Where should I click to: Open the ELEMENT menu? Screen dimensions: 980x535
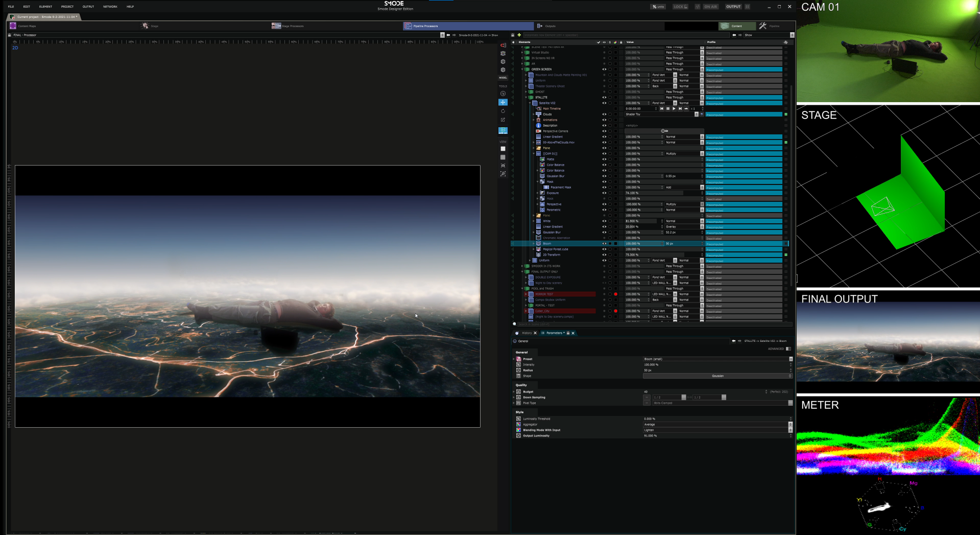click(45, 7)
